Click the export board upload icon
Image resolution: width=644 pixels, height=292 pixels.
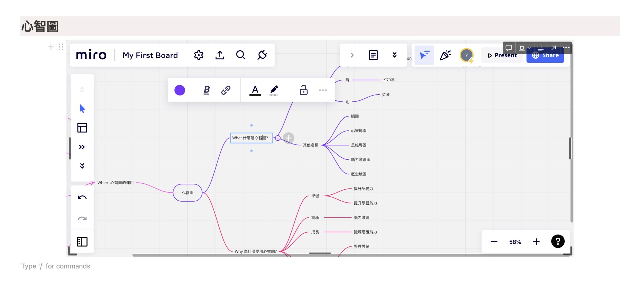[220, 55]
